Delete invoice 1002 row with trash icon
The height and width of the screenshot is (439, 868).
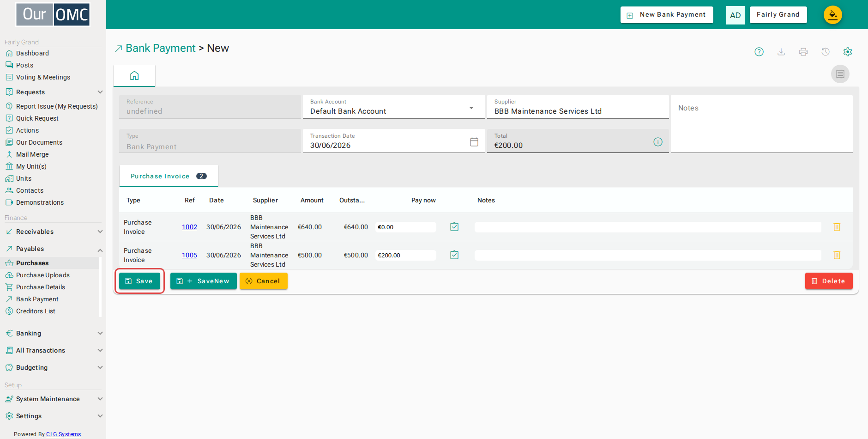click(x=837, y=227)
